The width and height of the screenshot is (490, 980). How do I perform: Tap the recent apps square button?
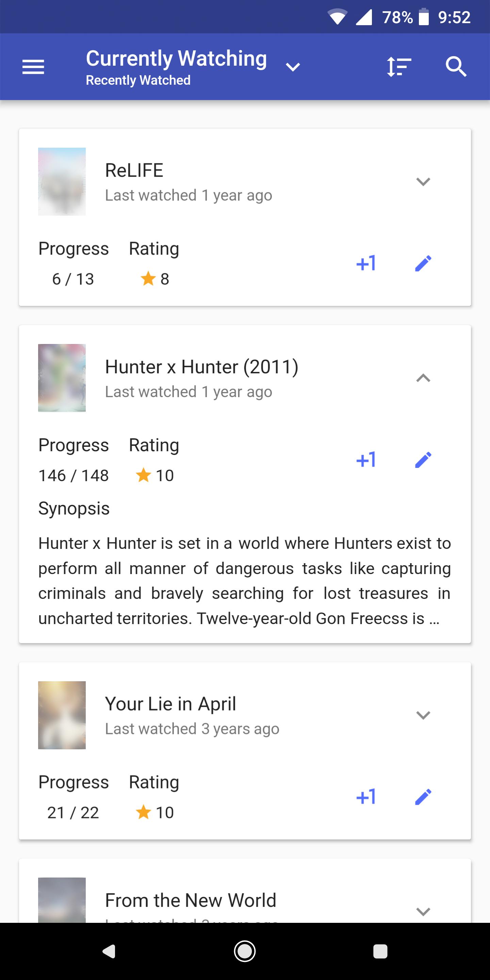click(380, 951)
